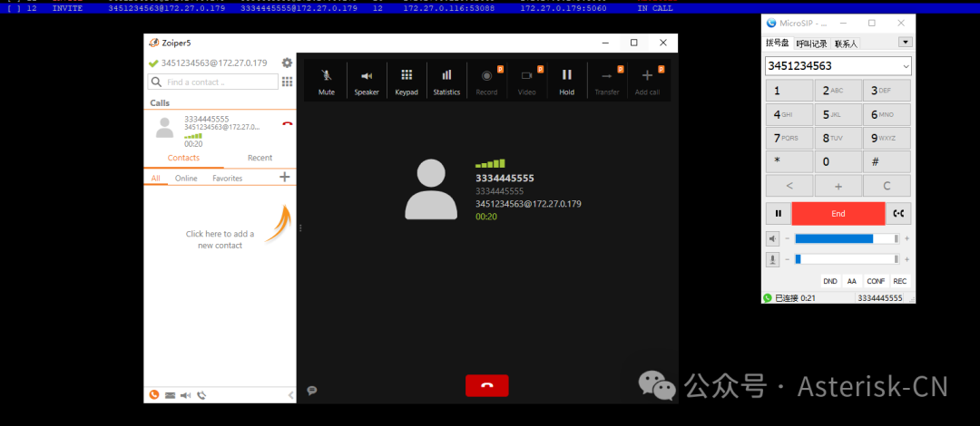The image size is (980, 426).
Task: End the call with red End button in MicroSIP
Action: (838, 214)
